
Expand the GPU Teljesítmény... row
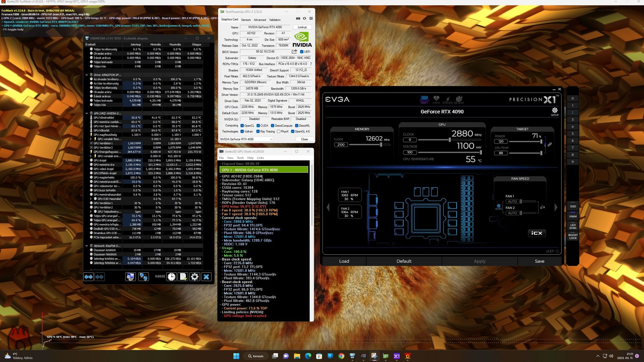pyautogui.click(x=91, y=212)
